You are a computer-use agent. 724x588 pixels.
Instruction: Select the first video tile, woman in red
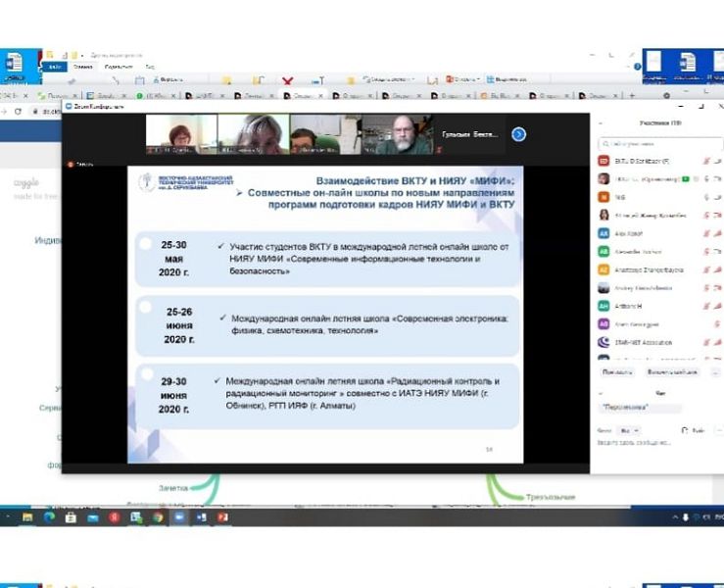(181, 134)
